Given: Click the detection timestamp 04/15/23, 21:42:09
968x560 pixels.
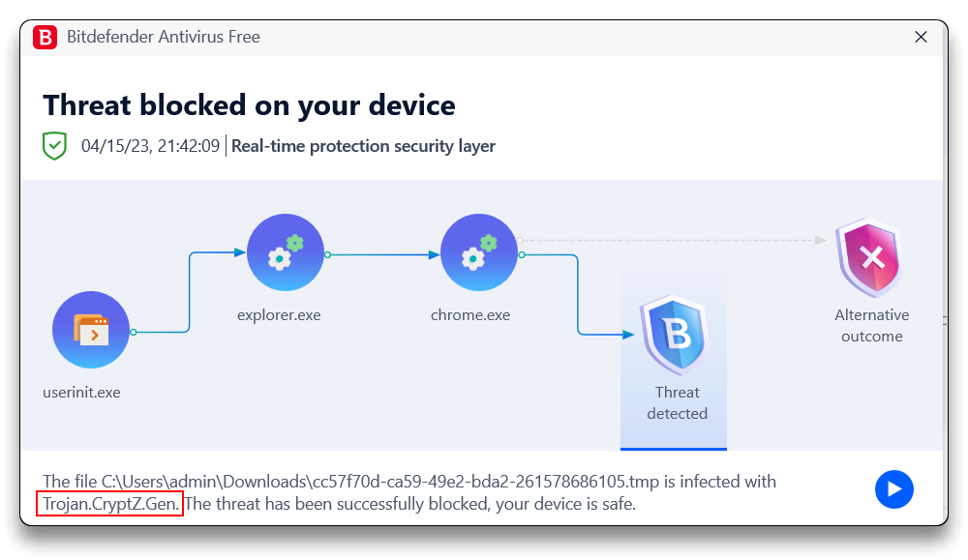Looking at the screenshot, I should click(150, 146).
